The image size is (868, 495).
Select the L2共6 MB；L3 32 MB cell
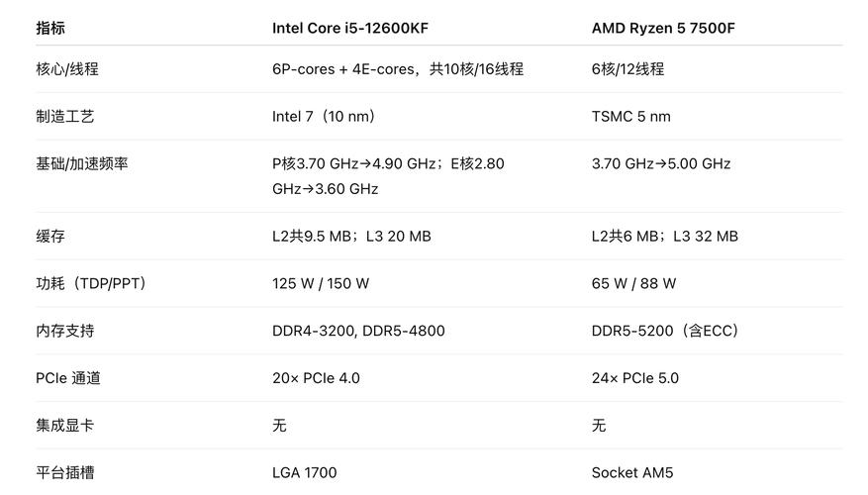pyautogui.click(x=664, y=237)
